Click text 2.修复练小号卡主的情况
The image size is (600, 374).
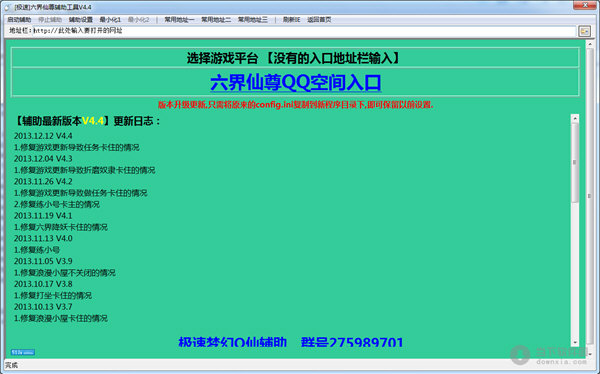coord(57,204)
